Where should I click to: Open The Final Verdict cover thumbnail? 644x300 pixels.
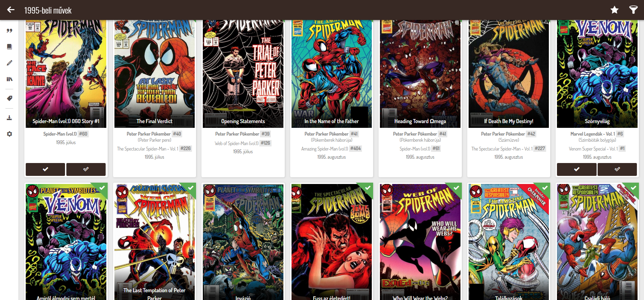tap(154, 74)
